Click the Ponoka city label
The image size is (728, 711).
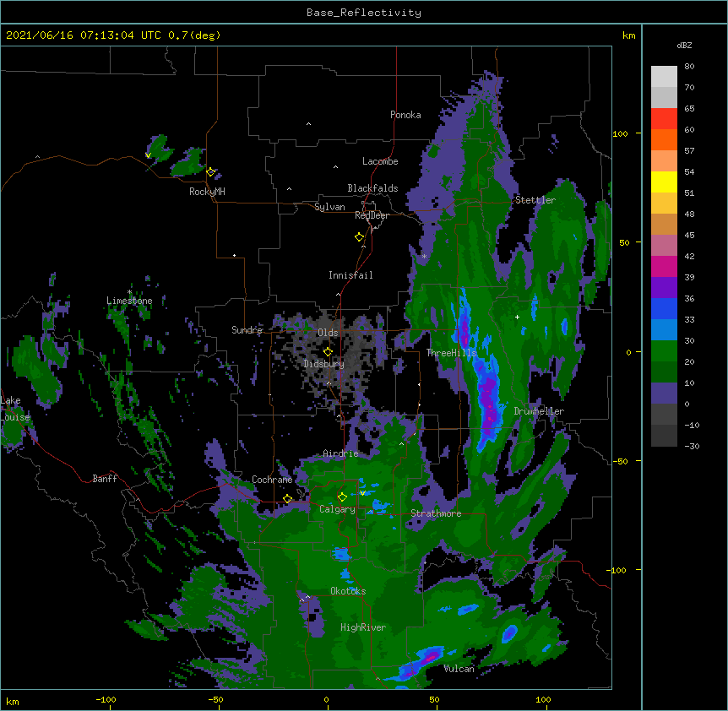tap(405, 115)
